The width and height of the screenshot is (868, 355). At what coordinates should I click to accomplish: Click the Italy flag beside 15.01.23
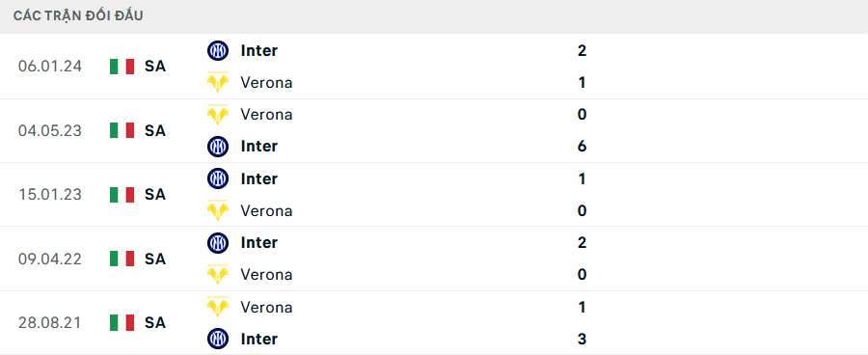[x=122, y=195]
